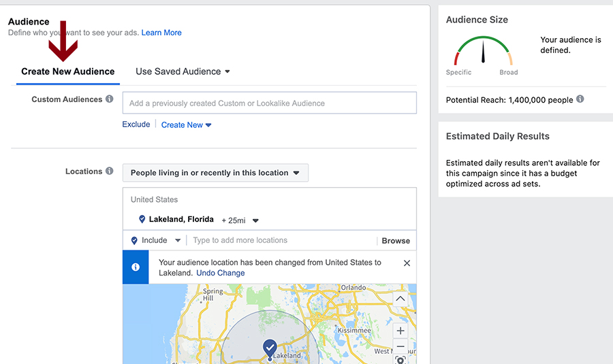Open the Use Saved Audience dropdown

click(183, 71)
